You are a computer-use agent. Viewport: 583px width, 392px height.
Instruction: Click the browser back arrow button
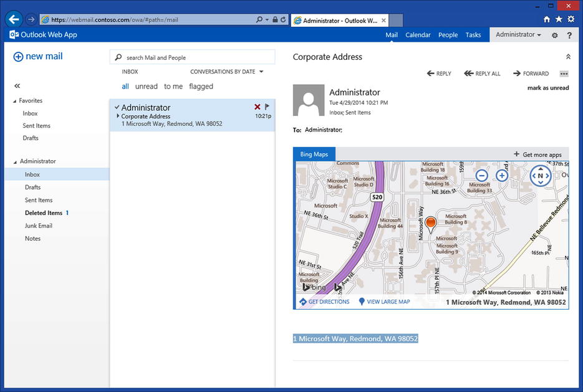[14, 19]
